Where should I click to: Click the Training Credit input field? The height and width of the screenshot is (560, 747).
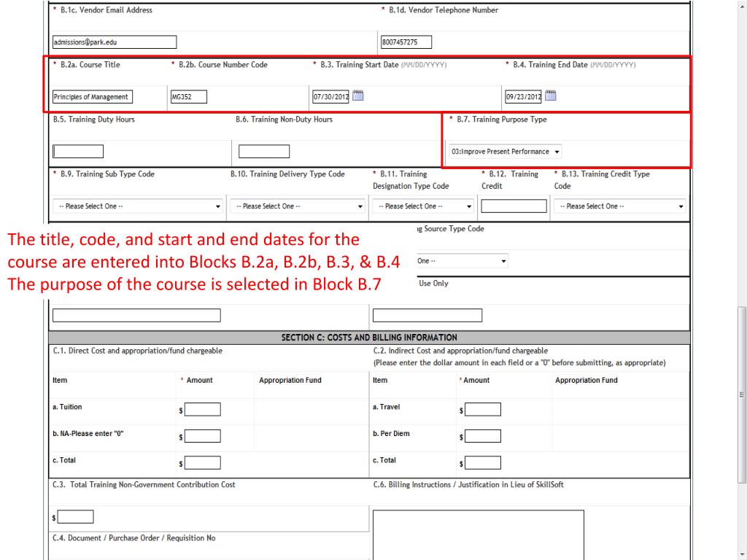pyautogui.click(x=514, y=206)
